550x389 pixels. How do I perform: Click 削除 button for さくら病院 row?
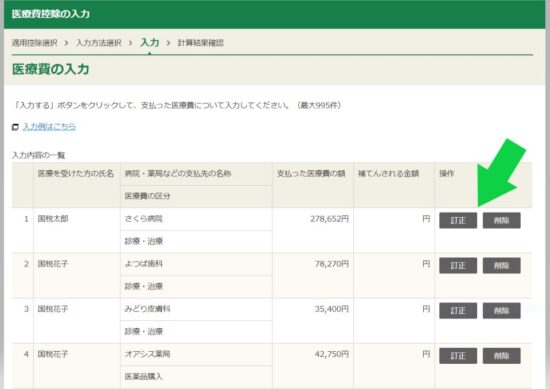(501, 220)
